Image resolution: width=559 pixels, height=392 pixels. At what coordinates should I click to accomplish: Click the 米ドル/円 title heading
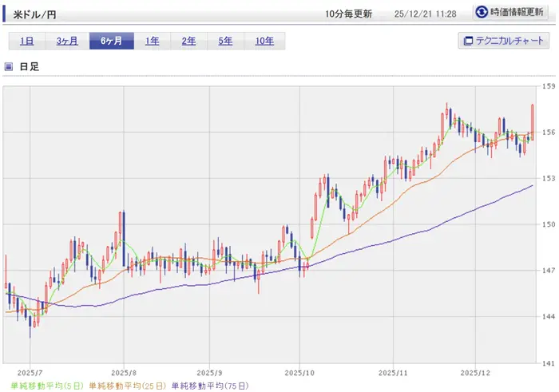click(x=34, y=14)
